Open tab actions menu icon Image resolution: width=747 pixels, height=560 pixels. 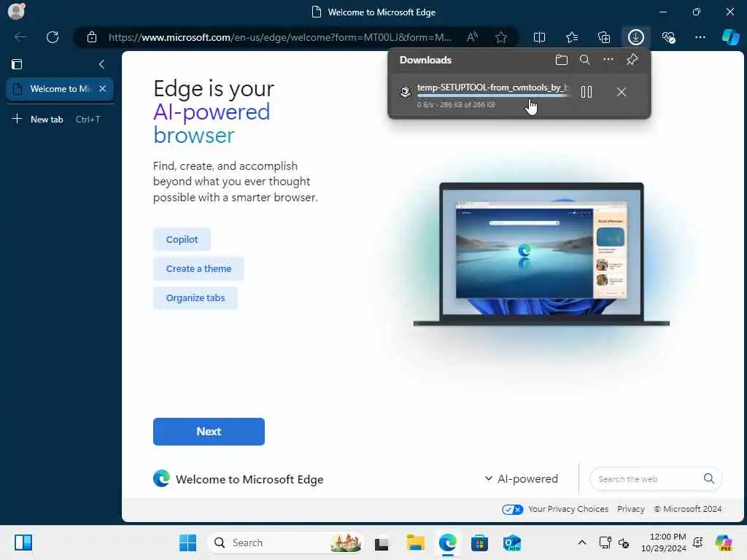17,64
